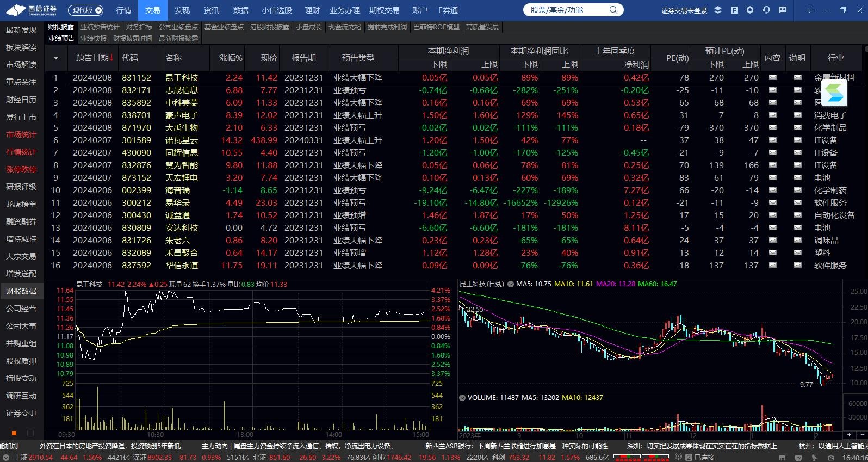Open 融资融券 in the sidebar

[x=21, y=221]
